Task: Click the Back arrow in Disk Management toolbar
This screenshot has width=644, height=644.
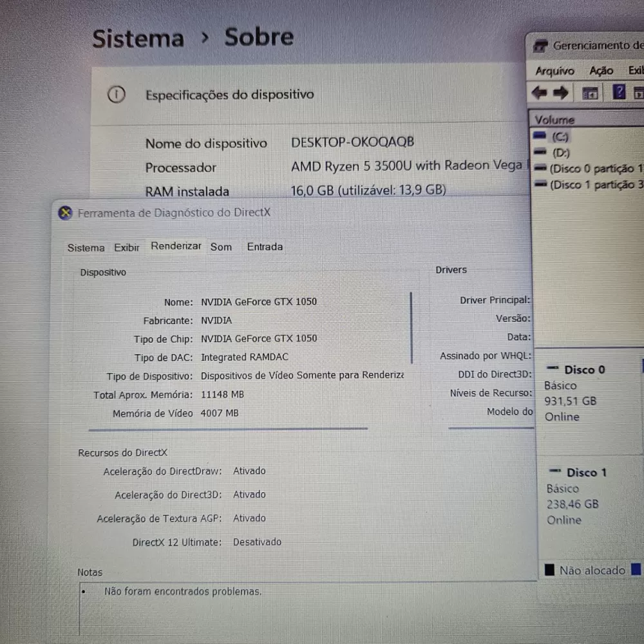Action: coord(539,93)
